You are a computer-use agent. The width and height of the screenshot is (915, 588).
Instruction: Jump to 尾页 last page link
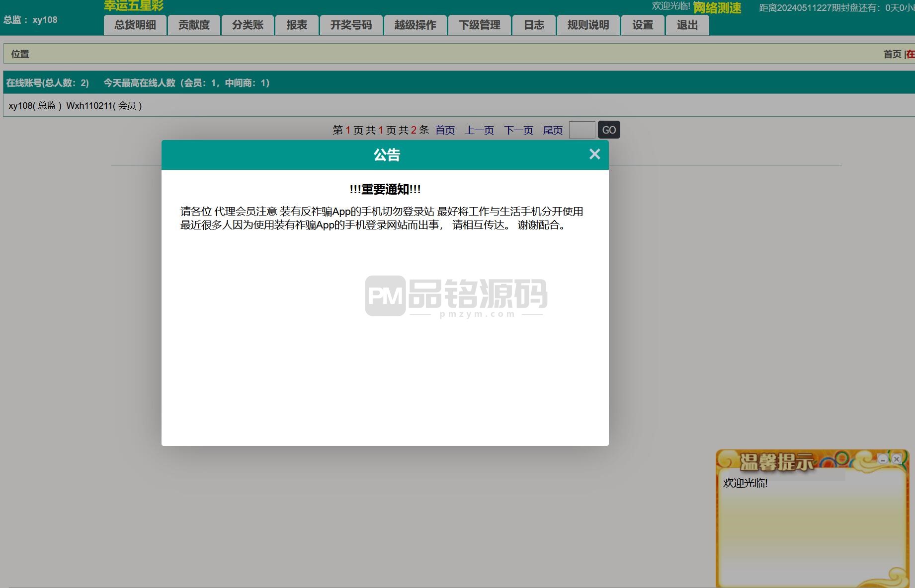pos(553,130)
